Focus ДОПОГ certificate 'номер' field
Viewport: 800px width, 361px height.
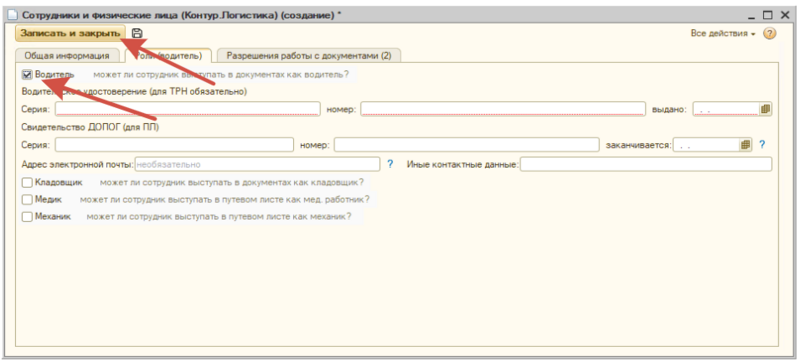pos(466,145)
